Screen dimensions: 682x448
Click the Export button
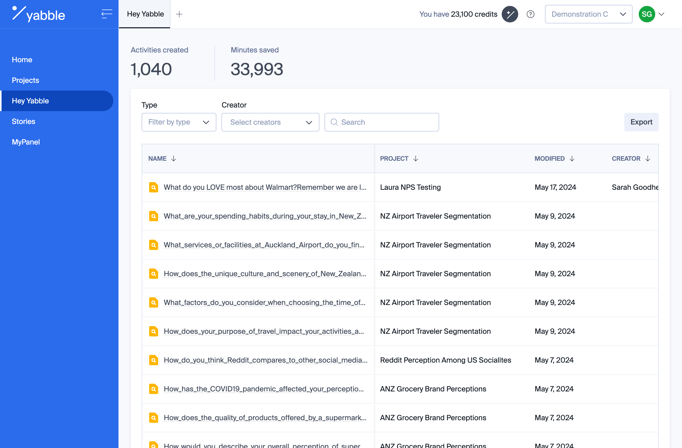(641, 122)
